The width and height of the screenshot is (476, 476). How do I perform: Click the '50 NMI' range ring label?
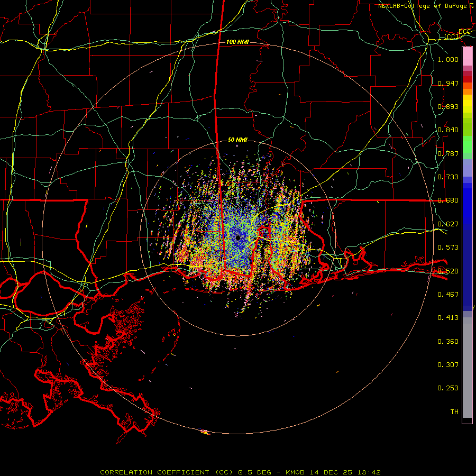[x=237, y=140]
